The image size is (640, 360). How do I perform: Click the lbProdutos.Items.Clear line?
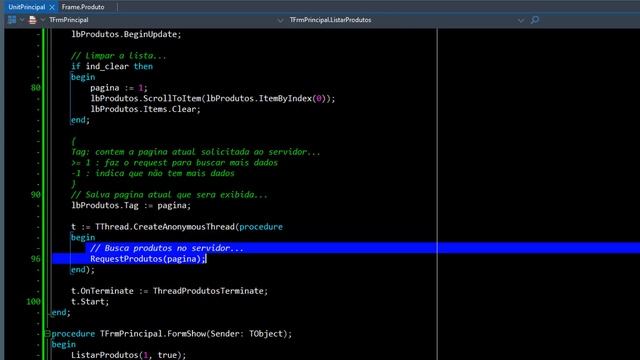[145, 109]
